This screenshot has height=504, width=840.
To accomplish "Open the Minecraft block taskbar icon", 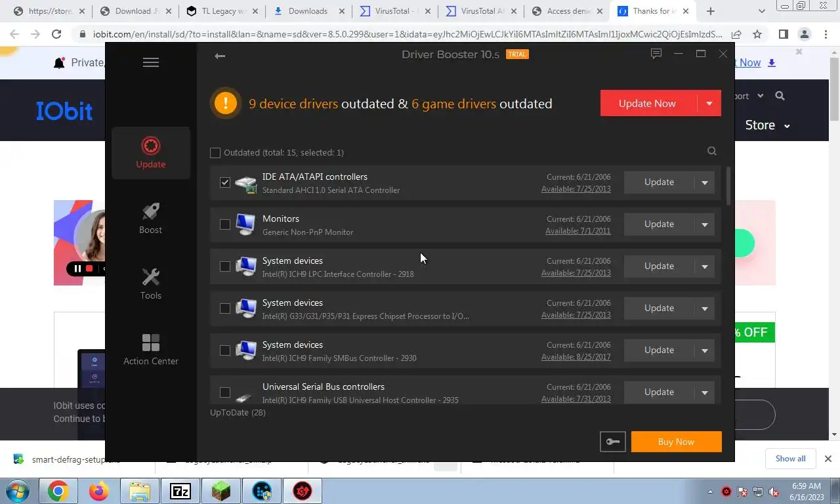I will pyautogui.click(x=221, y=491).
